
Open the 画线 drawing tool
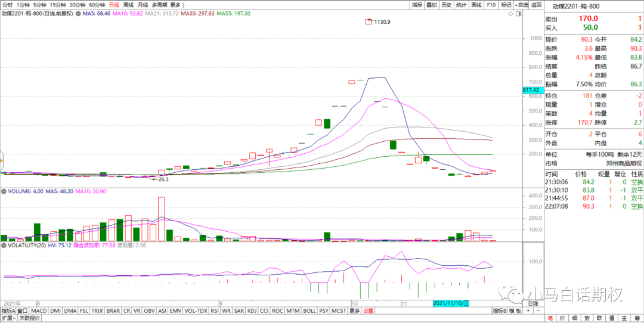[x=476, y=5]
